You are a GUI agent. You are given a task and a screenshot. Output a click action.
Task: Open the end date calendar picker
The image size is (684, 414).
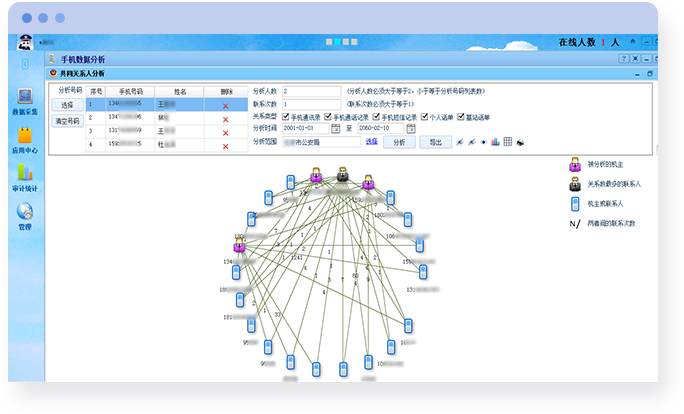(x=410, y=128)
